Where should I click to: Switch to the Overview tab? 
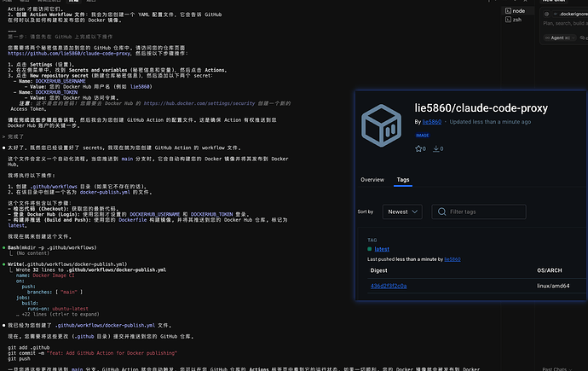click(x=372, y=180)
